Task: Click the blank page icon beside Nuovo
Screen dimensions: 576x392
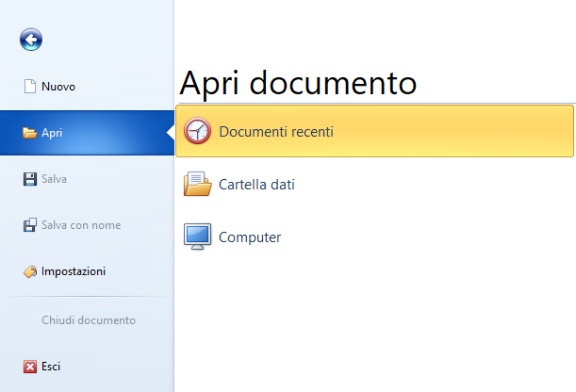Action: (x=30, y=87)
